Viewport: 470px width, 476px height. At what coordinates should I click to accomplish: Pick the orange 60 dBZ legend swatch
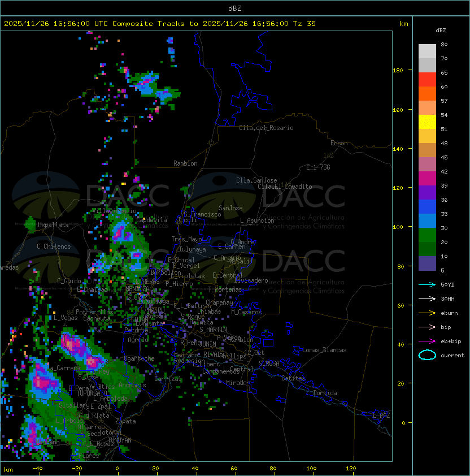coord(427,93)
